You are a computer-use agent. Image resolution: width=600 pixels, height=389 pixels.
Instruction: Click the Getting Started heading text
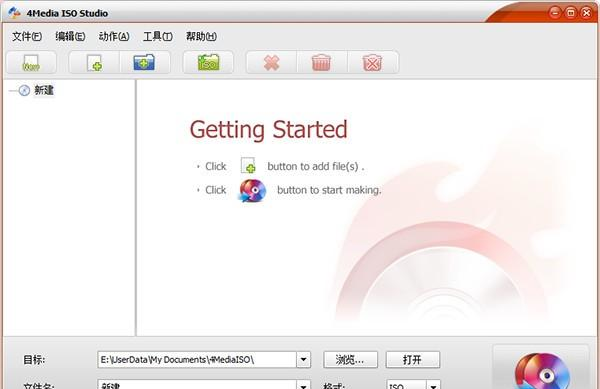point(269,130)
